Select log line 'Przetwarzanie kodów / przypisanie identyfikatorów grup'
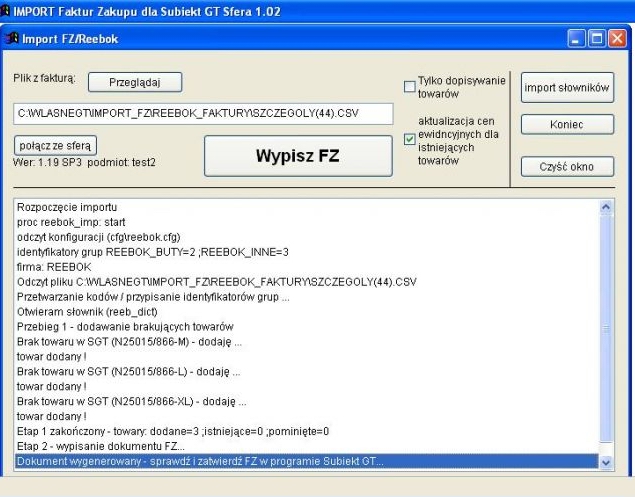Viewport: 635px width, 497px height. click(307, 297)
